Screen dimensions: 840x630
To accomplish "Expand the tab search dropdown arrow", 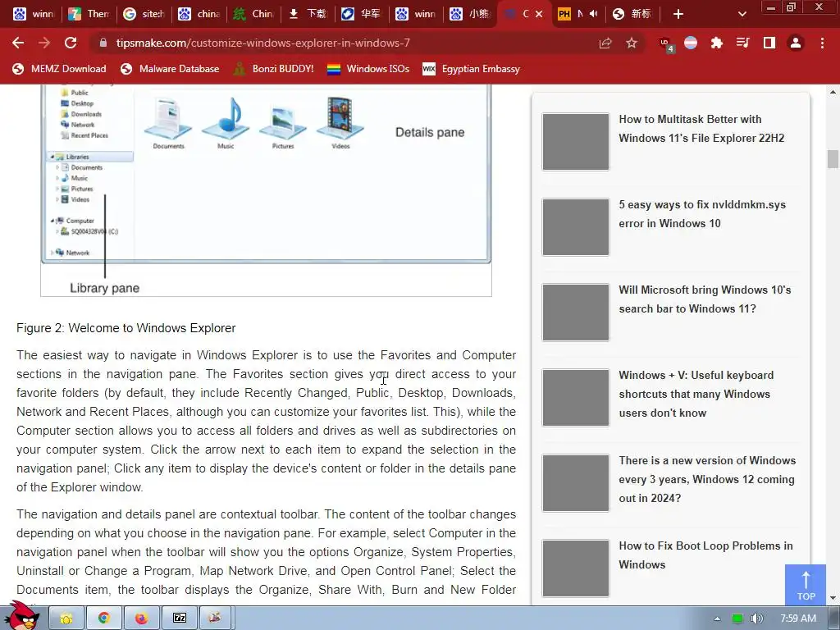I will pyautogui.click(x=742, y=14).
